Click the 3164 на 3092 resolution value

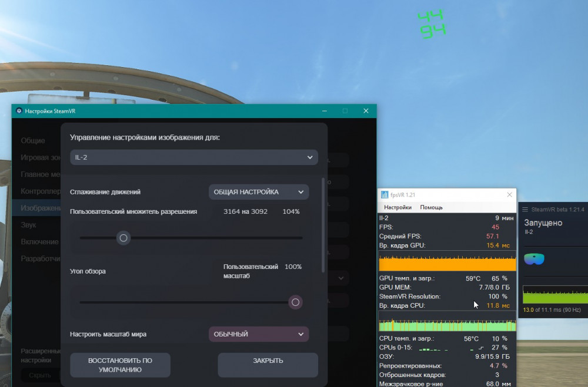pos(245,211)
